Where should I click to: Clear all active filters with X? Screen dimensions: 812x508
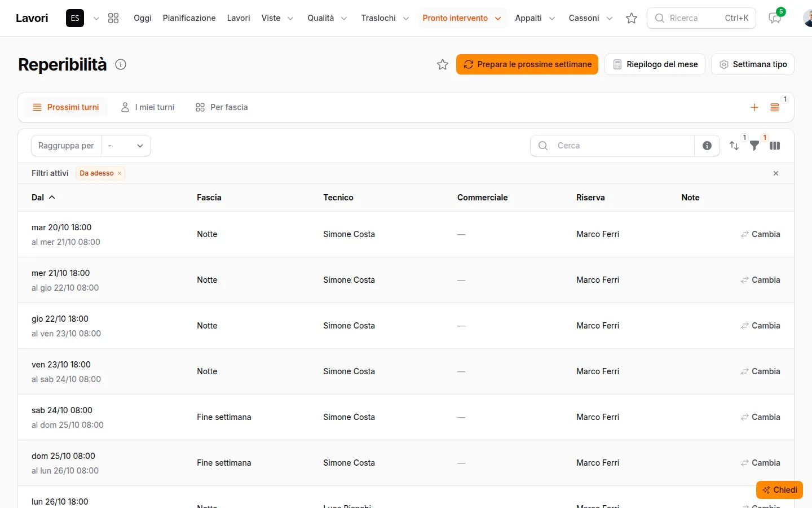coord(776,173)
